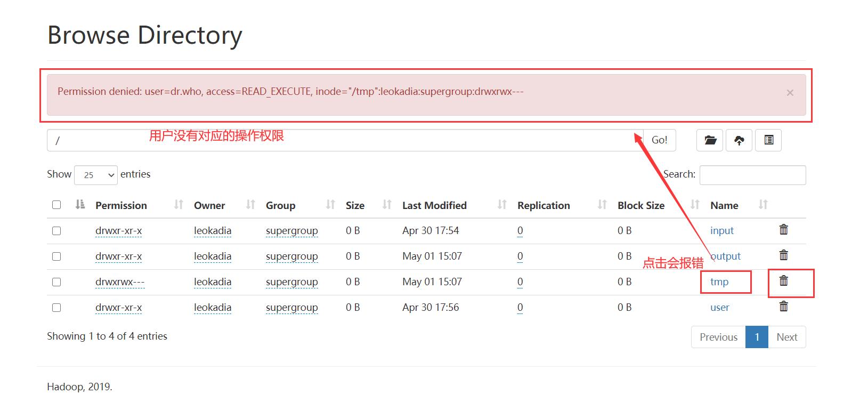
Task: Open the input directory link
Action: [x=721, y=230]
